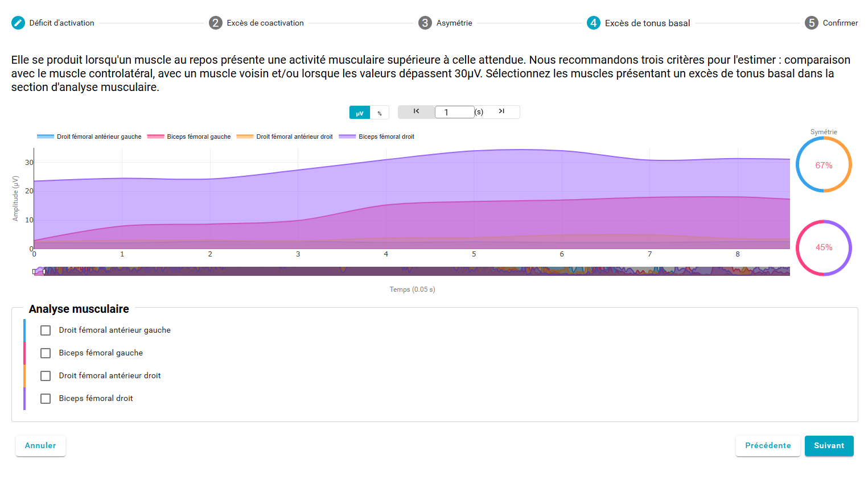
Task: Toggle Biceps fémoral gauche legend series
Action: pos(189,136)
